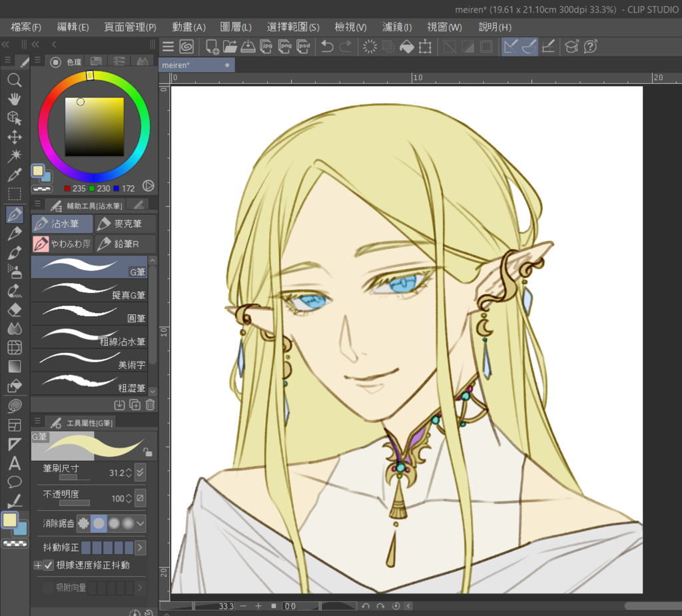This screenshot has width=682, height=616.
Task: Select the Balloon tool
Action: pyautogui.click(x=15, y=482)
